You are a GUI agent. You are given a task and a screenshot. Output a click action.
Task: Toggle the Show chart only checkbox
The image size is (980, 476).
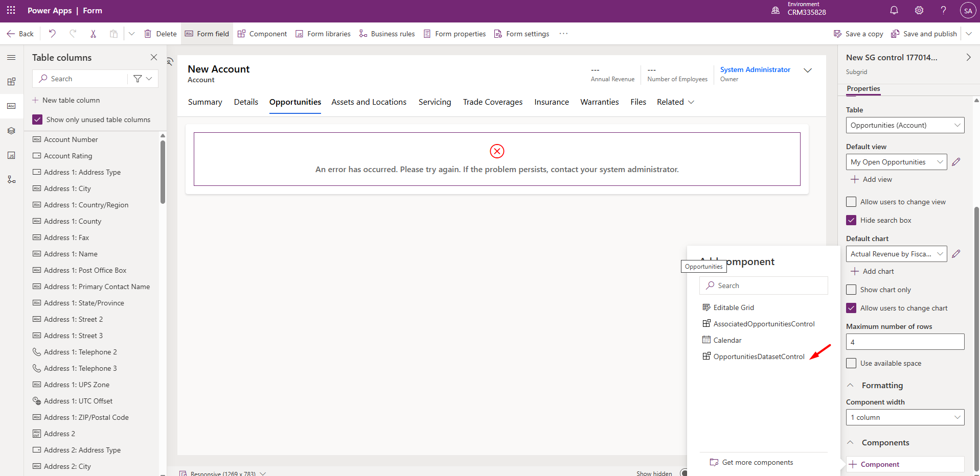pyautogui.click(x=851, y=290)
